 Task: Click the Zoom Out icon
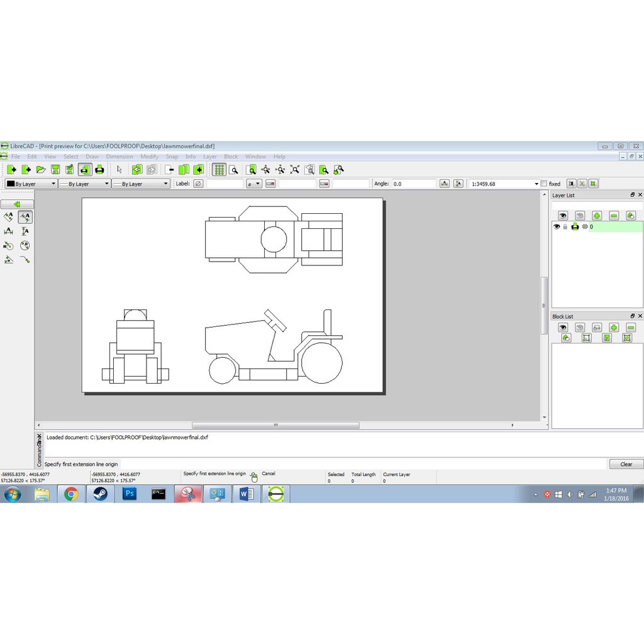coord(280,170)
